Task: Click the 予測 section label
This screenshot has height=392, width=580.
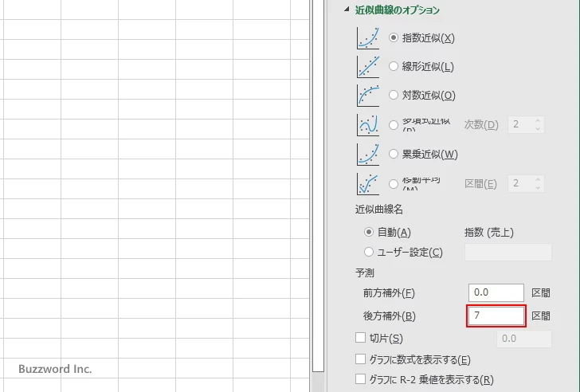Action: point(365,273)
